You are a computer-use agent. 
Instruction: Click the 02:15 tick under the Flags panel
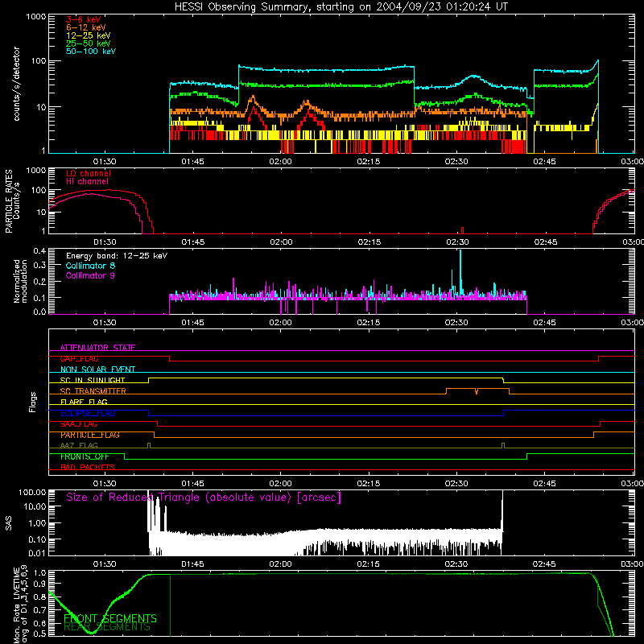click(369, 484)
